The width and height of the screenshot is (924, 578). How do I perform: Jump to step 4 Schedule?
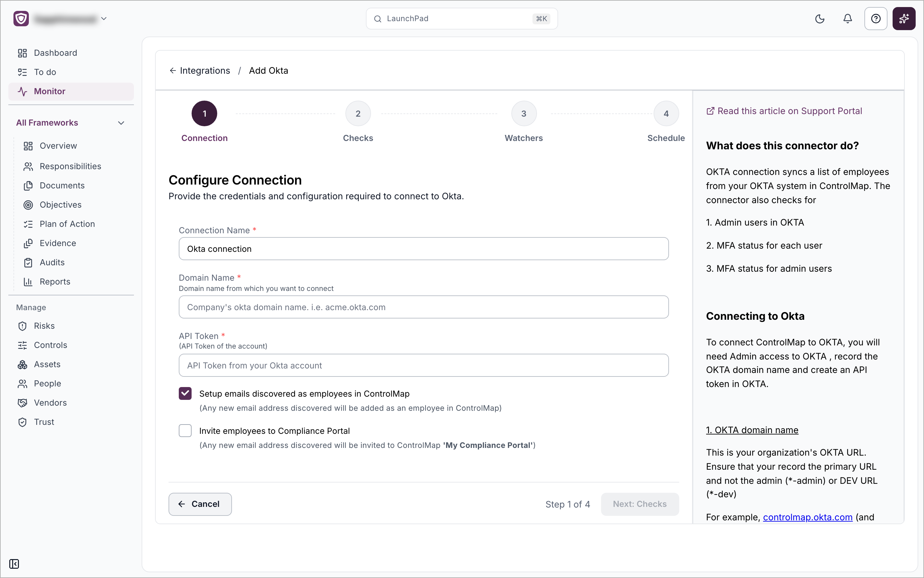(666, 113)
